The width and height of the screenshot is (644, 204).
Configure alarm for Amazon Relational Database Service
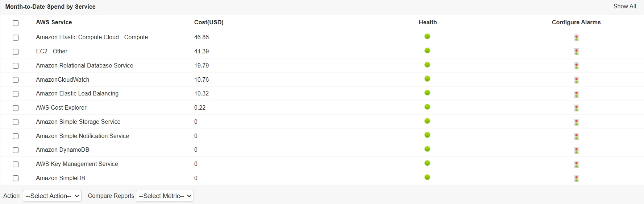click(576, 66)
